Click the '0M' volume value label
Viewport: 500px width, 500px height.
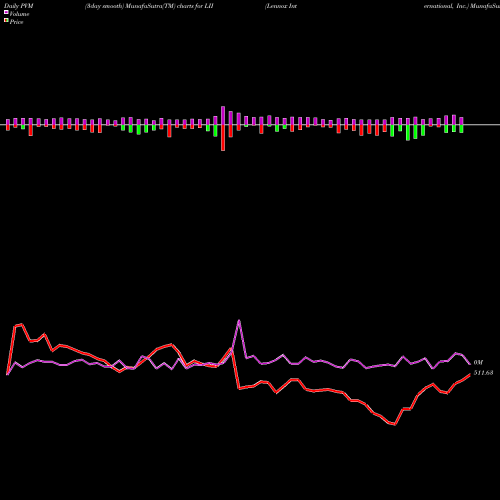tap(478, 362)
